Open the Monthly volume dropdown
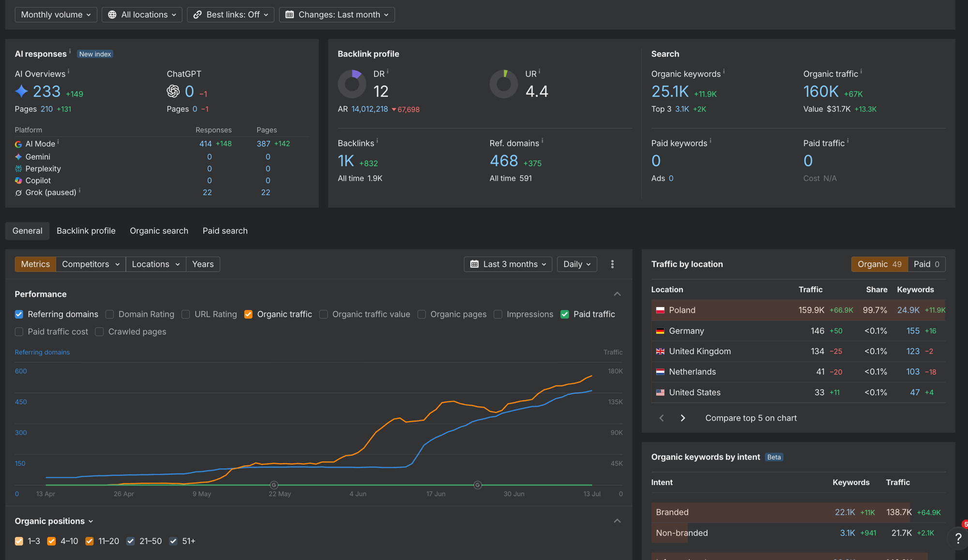This screenshot has width=968, height=560. 56,15
